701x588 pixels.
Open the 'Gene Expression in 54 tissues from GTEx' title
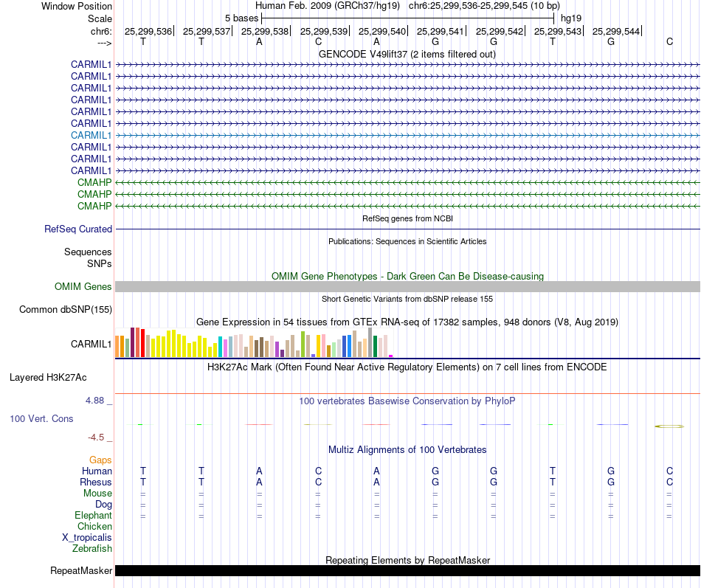[x=407, y=322]
